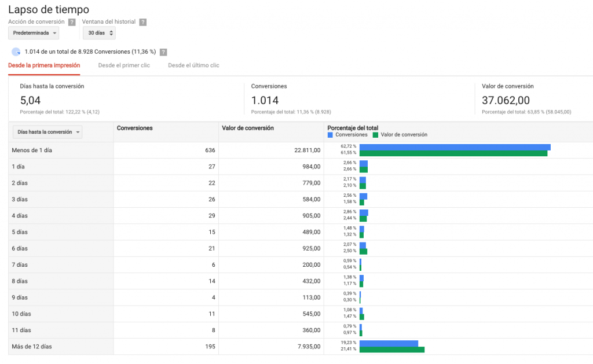593x364 pixels.
Task: Click the 10 días row label
Action: [x=21, y=314]
